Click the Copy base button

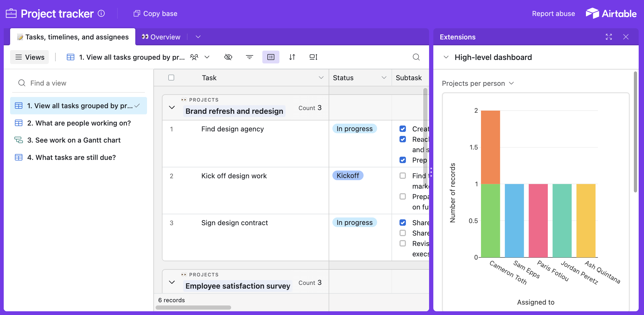click(155, 13)
